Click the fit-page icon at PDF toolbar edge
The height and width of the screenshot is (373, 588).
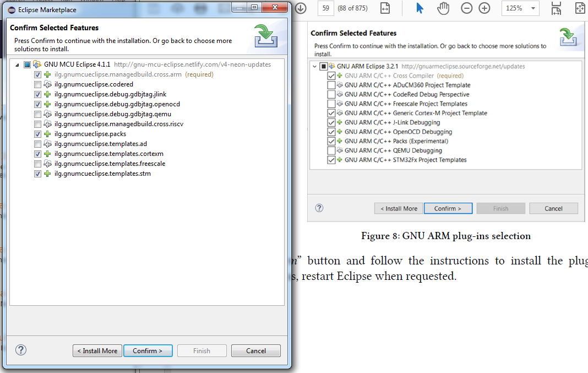[580, 8]
